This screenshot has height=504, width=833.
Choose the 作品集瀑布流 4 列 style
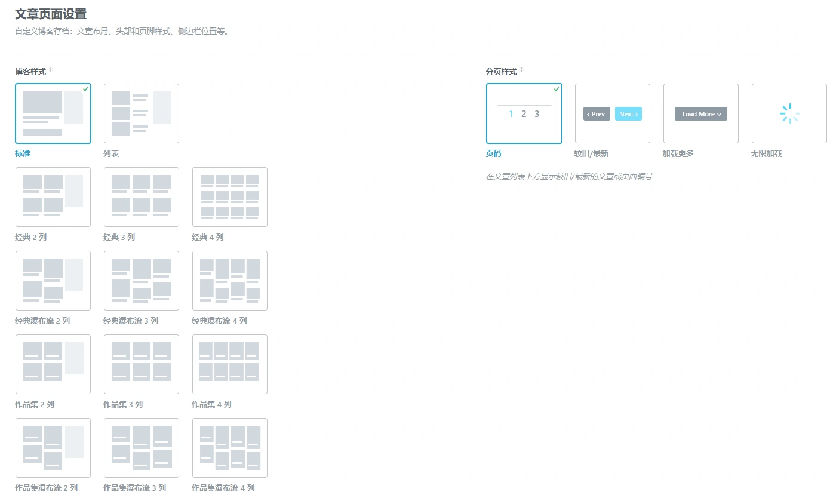click(229, 448)
